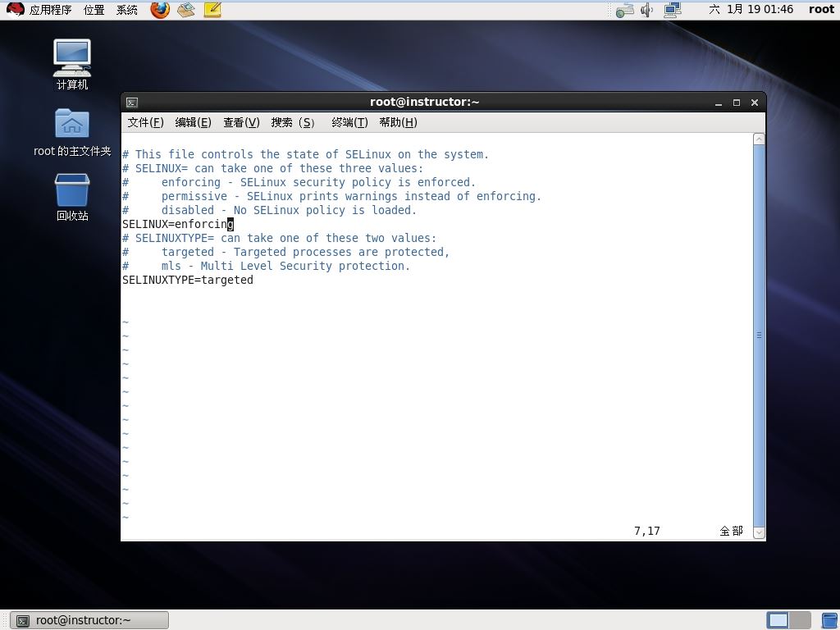
Task: Click the scrollbar up arrow
Action: coord(759,139)
